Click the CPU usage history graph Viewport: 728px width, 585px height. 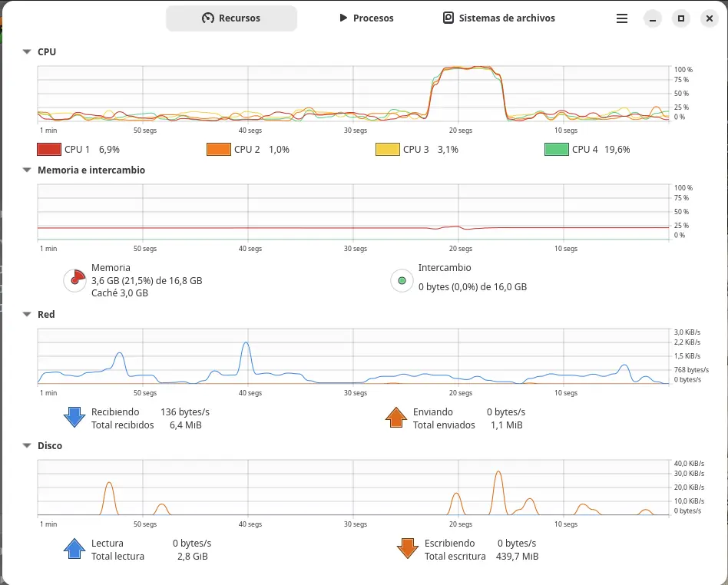pos(353,94)
